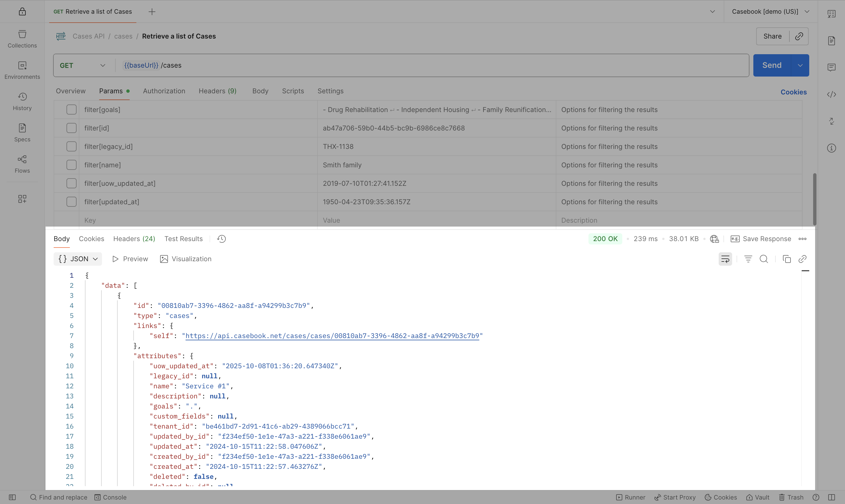Open the Collections sidebar panel
Image resolution: width=845 pixels, height=504 pixels.
point(22,39)
